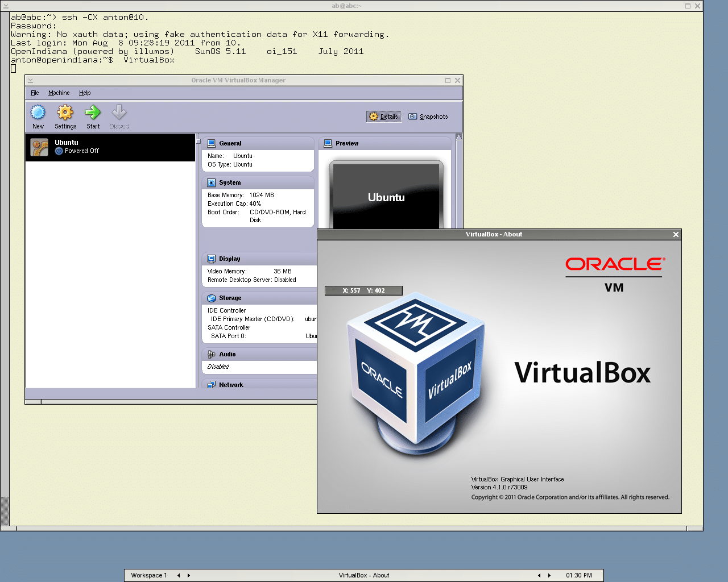Close the VirtualBox About dialog
The height and width of the screenshot is (582, 728).
click(676, 234)
